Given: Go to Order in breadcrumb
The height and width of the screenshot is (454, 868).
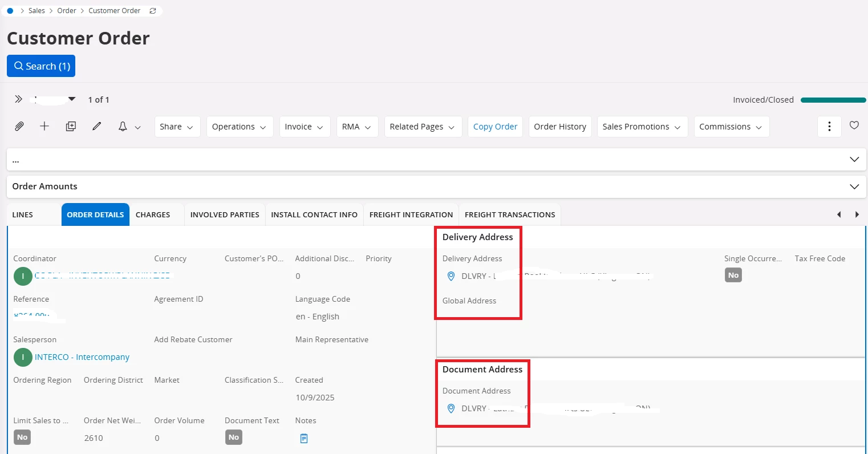Looking at the screenshot, I should [67, 11].
